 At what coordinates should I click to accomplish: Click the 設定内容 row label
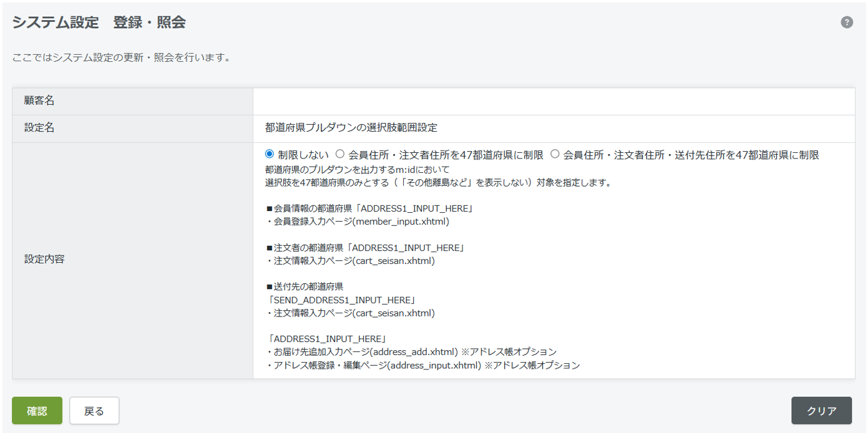pyautogui.click(x=44, y=260)
